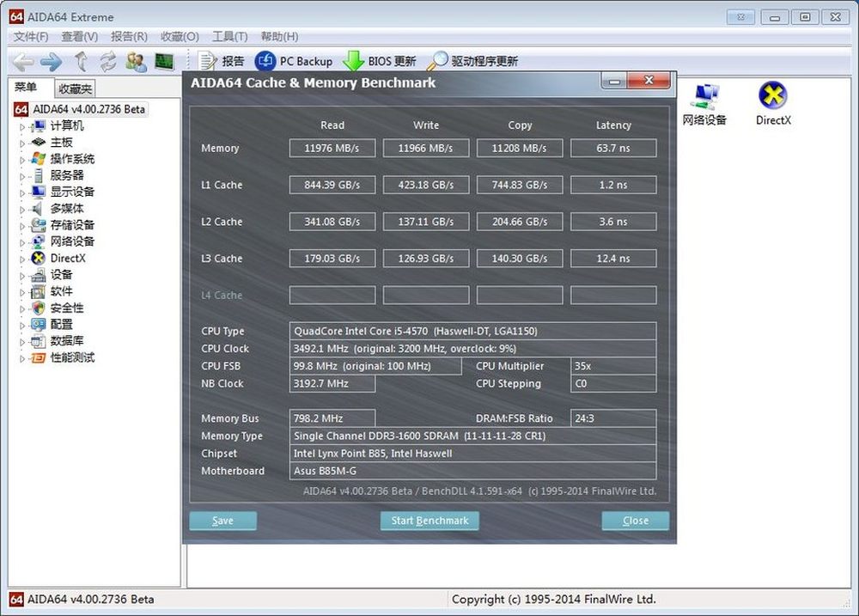Click the Save button in benchmark dialog

click(223, 521)
